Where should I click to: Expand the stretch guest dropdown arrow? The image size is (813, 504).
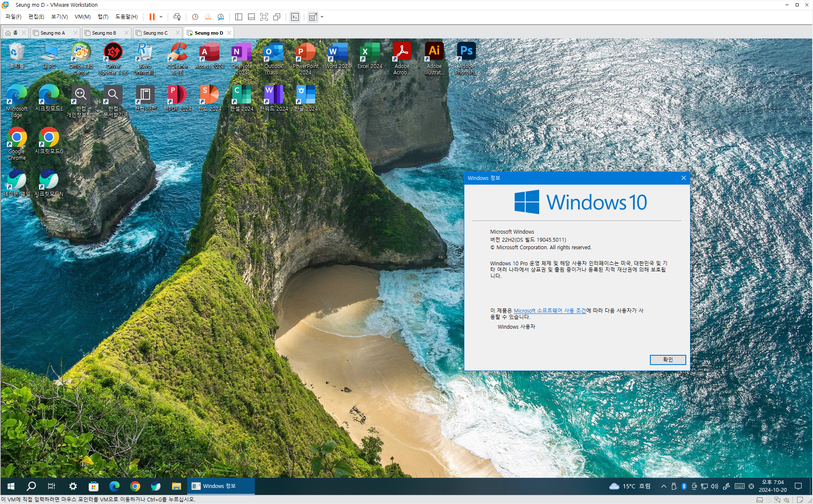click(322, 17)
